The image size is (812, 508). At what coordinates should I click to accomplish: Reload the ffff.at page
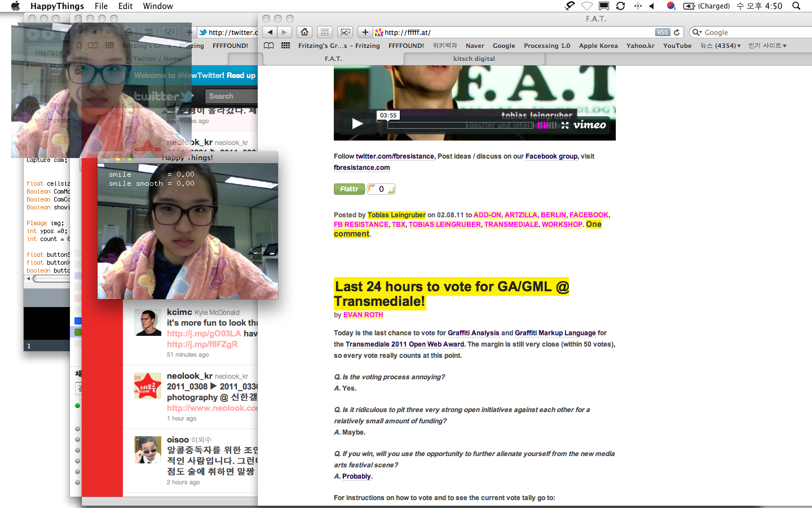point(677,32)
